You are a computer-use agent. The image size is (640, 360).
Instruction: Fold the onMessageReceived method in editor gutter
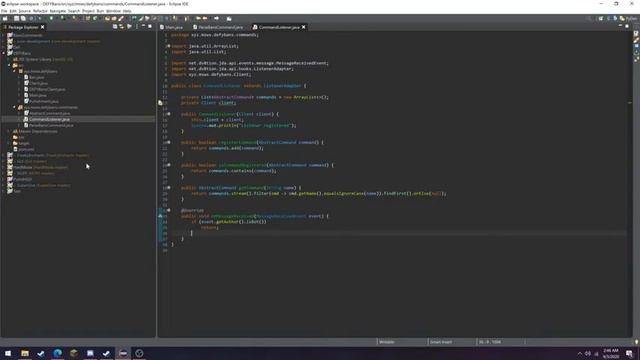coord(169,210)
